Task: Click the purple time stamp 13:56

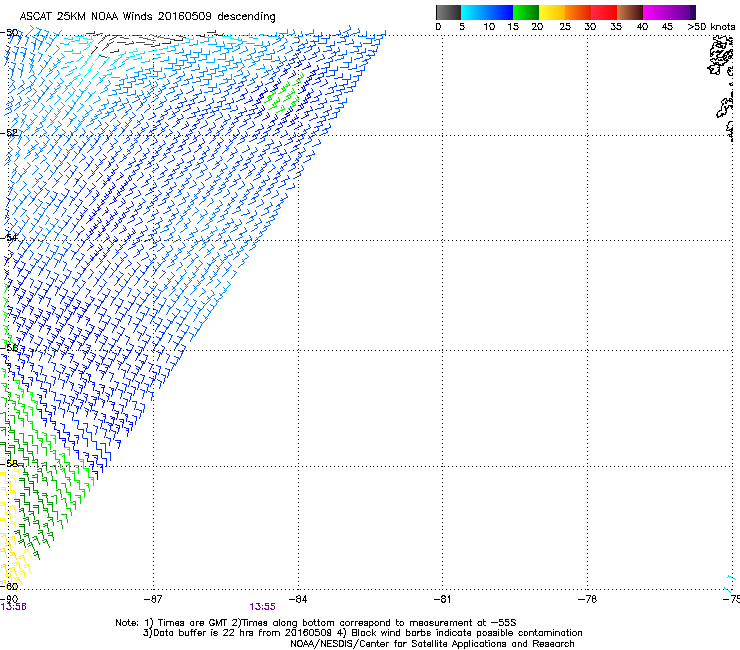Action: coord(13,607)
